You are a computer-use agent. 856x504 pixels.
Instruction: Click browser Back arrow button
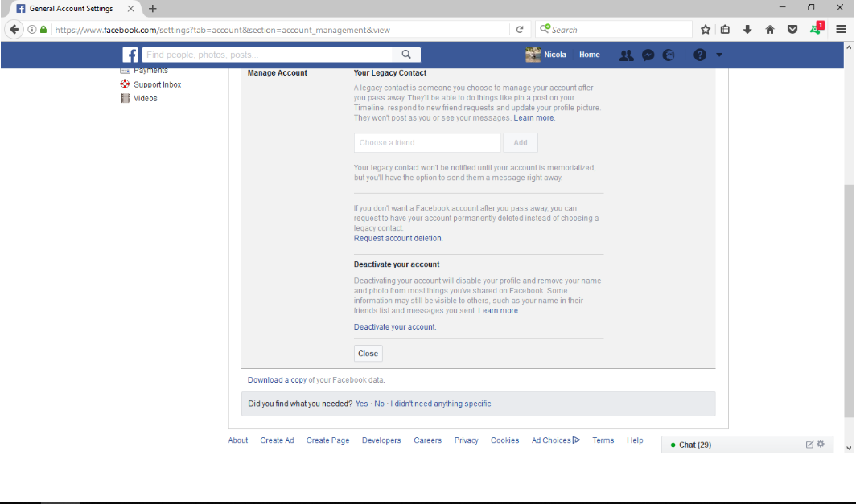[14, 30]
